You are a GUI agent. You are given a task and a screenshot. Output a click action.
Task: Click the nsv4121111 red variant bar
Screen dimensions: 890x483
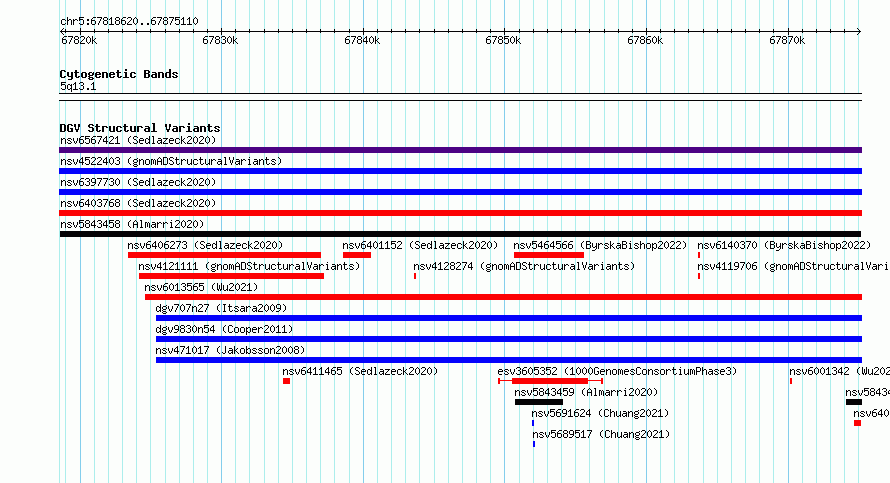click(x=231, y=276)
